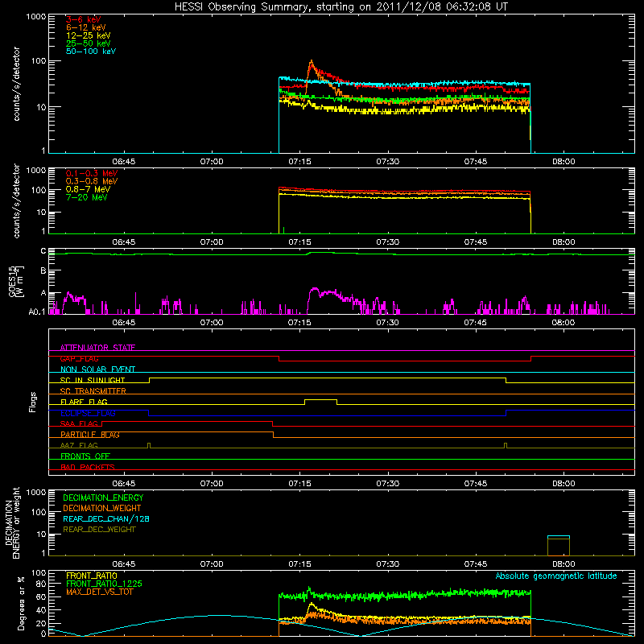This screenshot has width=644, height=644.
Task: Click the Flags panel axis label
Action: [33, 402]
